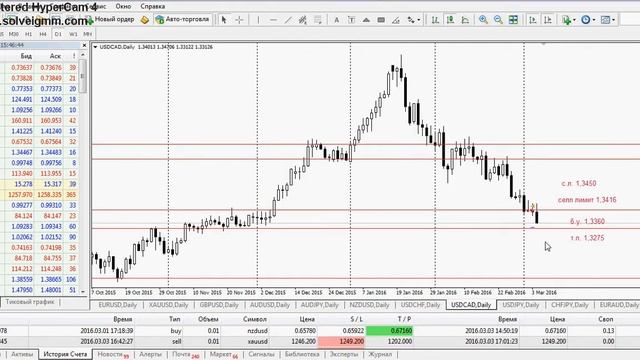
Task: Draw a horizontal line on chart
Action: point(273,20)
